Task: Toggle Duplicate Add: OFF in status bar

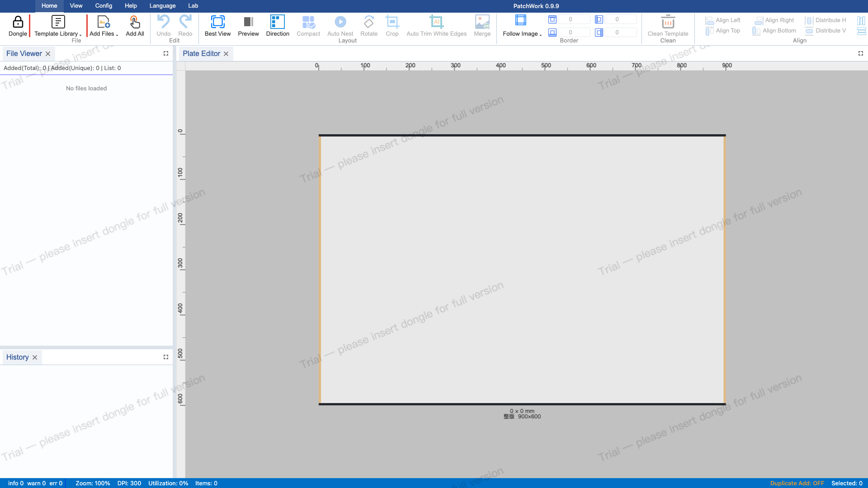Action: (797, 483)
